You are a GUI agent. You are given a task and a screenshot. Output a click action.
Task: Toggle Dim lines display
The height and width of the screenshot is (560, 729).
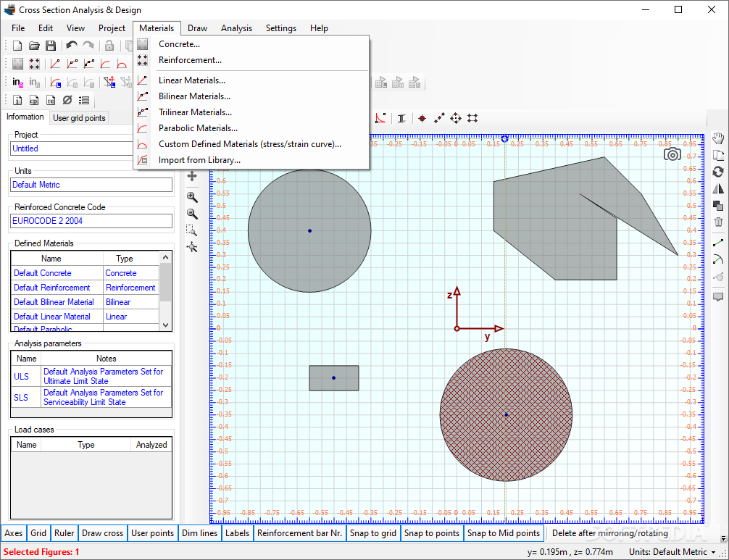199,533
